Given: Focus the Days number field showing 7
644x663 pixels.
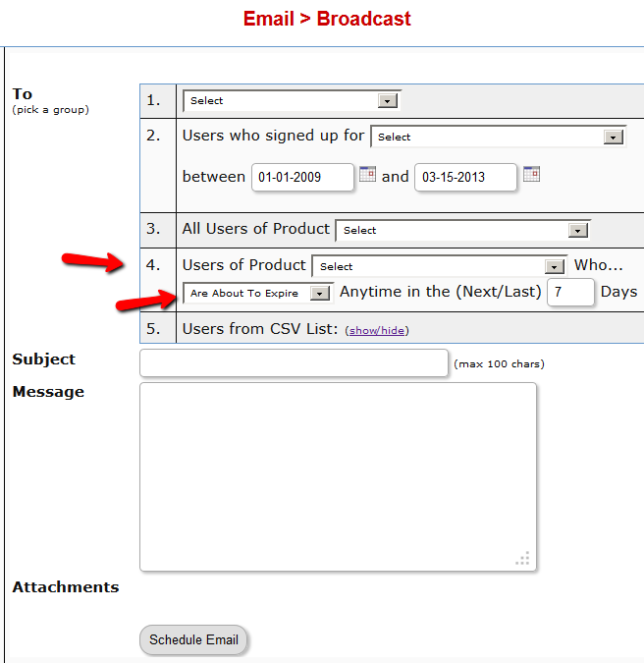Looking at the screenshot, I should click(570, 292).
